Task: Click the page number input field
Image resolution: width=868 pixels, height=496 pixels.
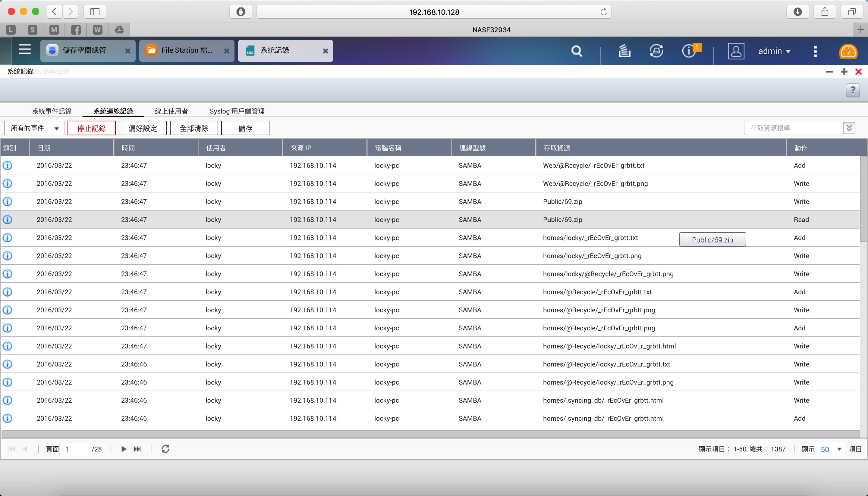Action: 75,449
